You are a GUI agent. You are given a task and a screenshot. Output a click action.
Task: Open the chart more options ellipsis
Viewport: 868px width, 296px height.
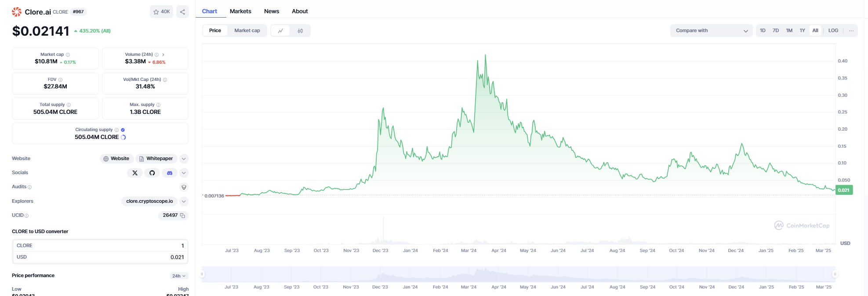click(x=851, y=31)
